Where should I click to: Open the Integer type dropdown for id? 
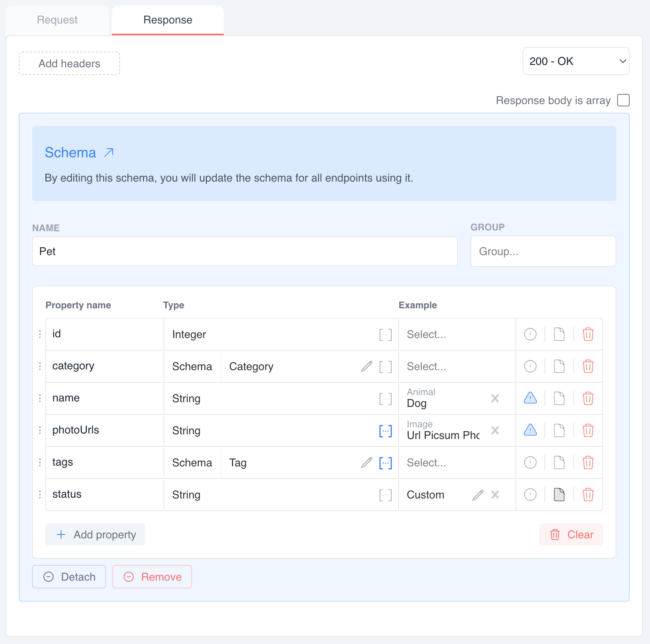tap(270, 335)
